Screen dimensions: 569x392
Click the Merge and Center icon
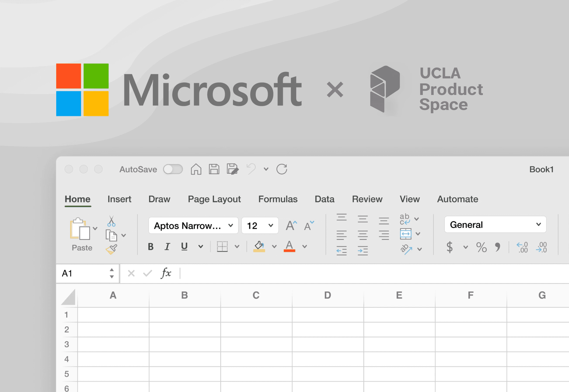coord(405,234)
